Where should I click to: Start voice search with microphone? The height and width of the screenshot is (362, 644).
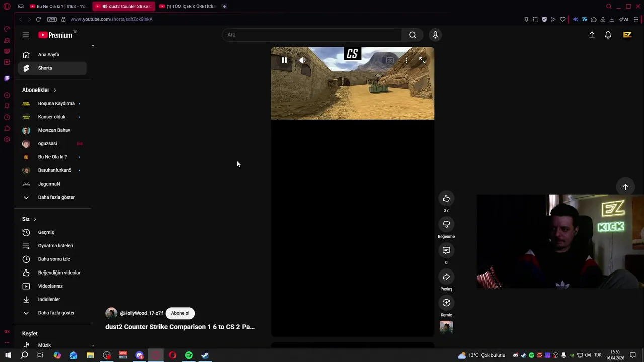click(435, 35)
